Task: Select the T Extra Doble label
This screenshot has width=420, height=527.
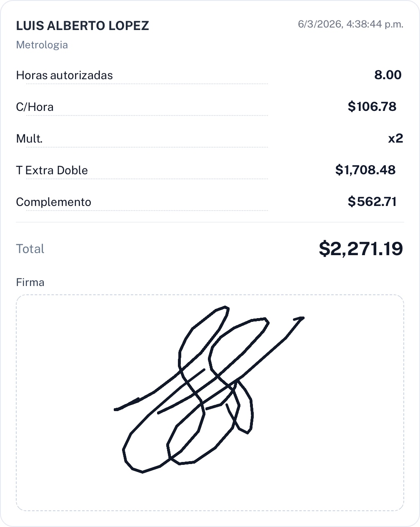Action: pyautogui.click(x=52, y=171)
